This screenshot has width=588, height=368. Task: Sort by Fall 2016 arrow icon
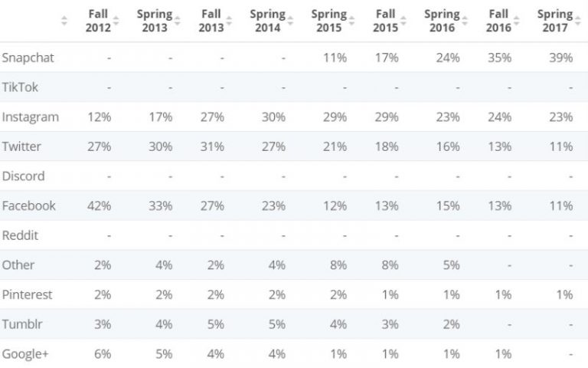click(x=518, y=21)
